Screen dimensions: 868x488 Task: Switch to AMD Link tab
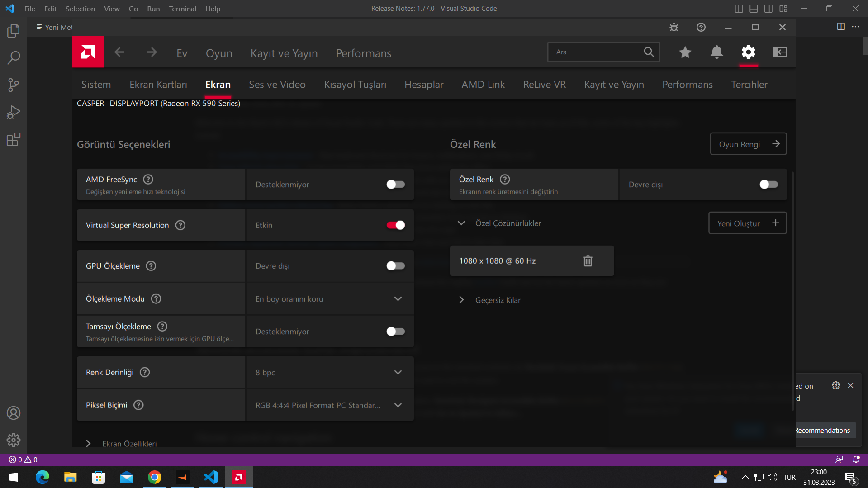(x=483, y=85)
